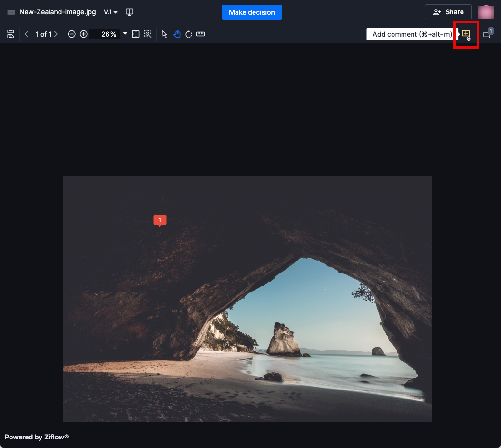Click the rotate tool icon

tap(189, 34)
